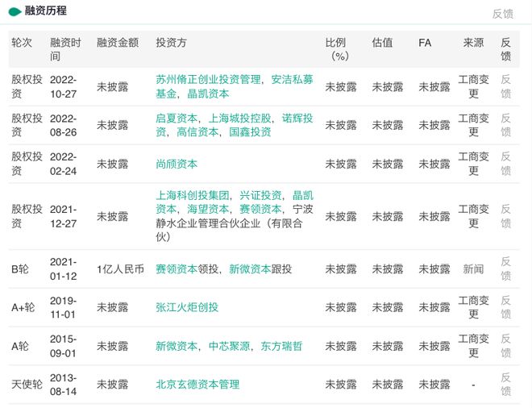Open the top-right 反馈 link above the table
The image size is (532, 408).
click(x=503, y=14)
